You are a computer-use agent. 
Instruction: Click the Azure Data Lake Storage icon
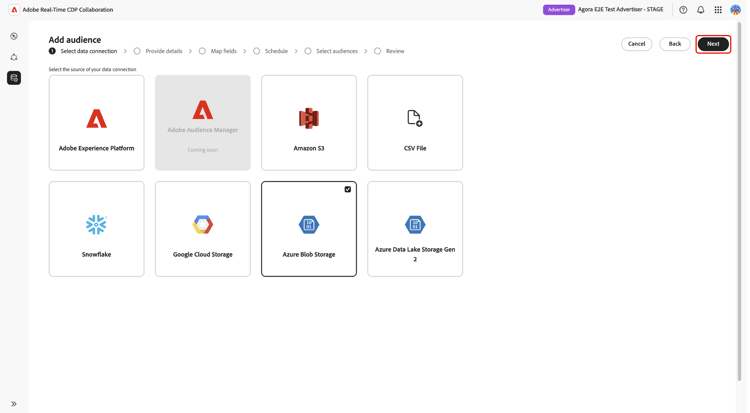[x=415, y=224]
